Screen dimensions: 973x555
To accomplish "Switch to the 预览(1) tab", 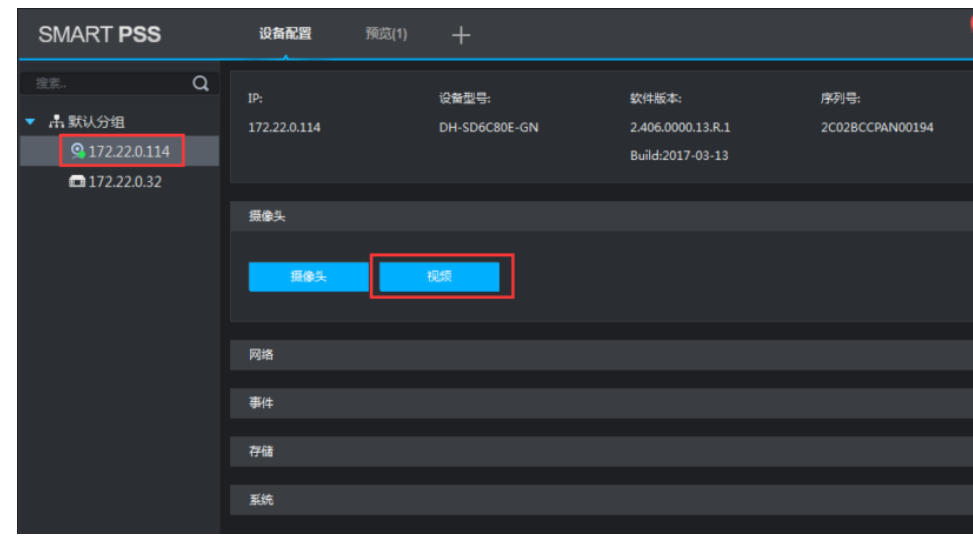I will tap(386, 34).
